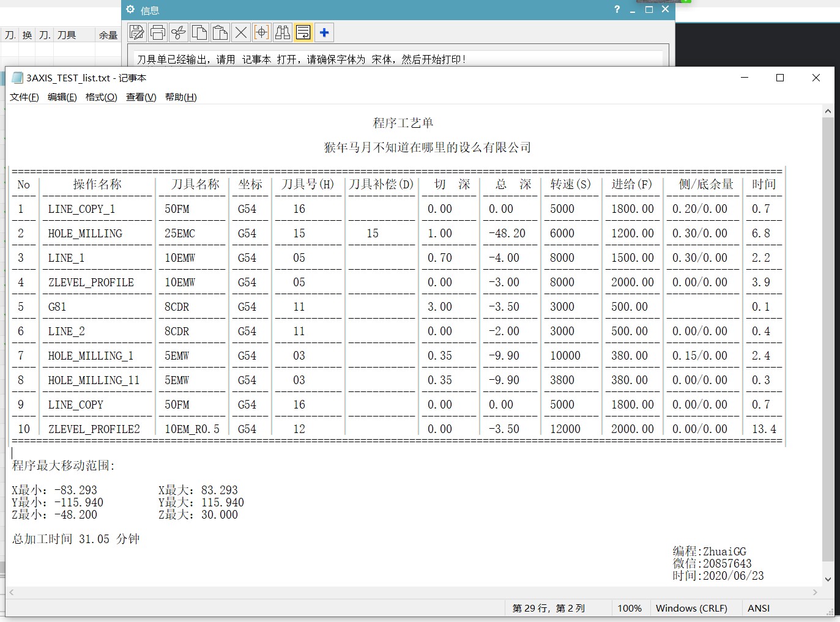
Task: Click the horizontal scrollbar left arrow
Action: click(x=12, y=592)
